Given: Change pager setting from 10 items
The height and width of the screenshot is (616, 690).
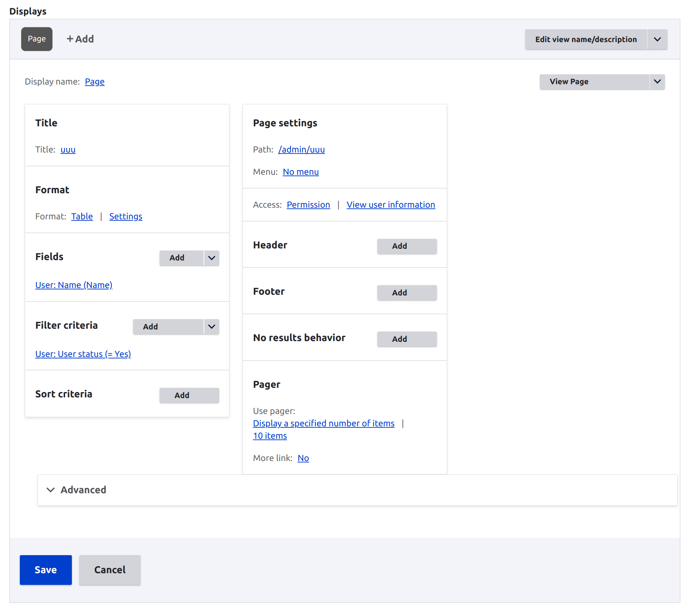Looking at the screenshot, I should pos(270,436).
